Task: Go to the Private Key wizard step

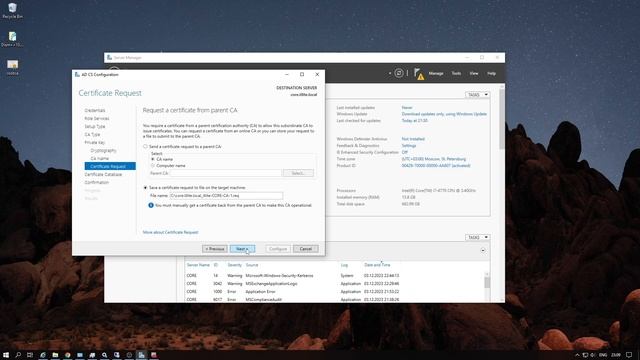Action: tap(95, 142)
